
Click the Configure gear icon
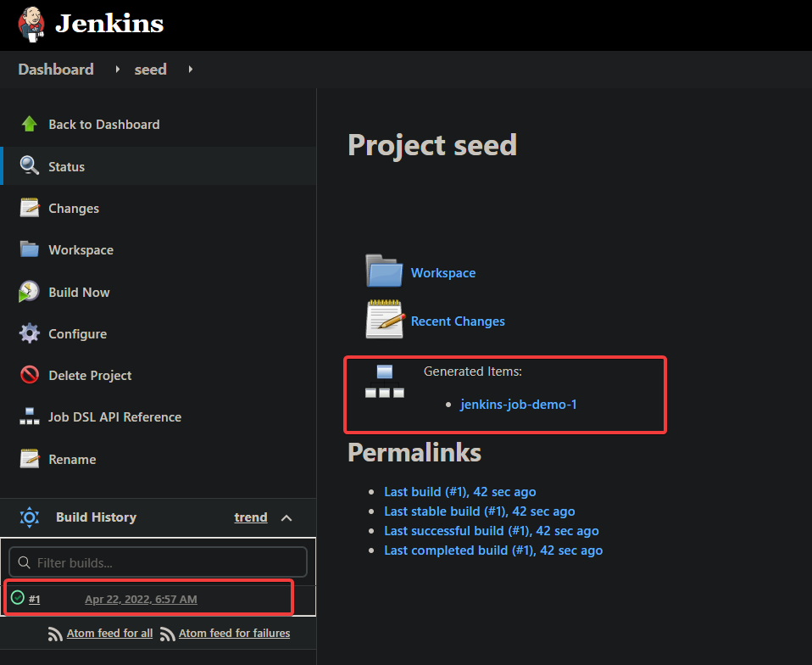point(30,332)
